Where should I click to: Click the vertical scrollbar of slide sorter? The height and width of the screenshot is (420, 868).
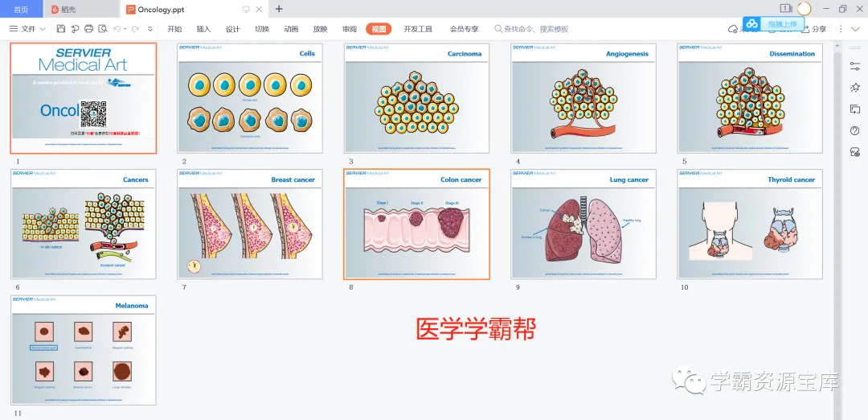point(837,236)
